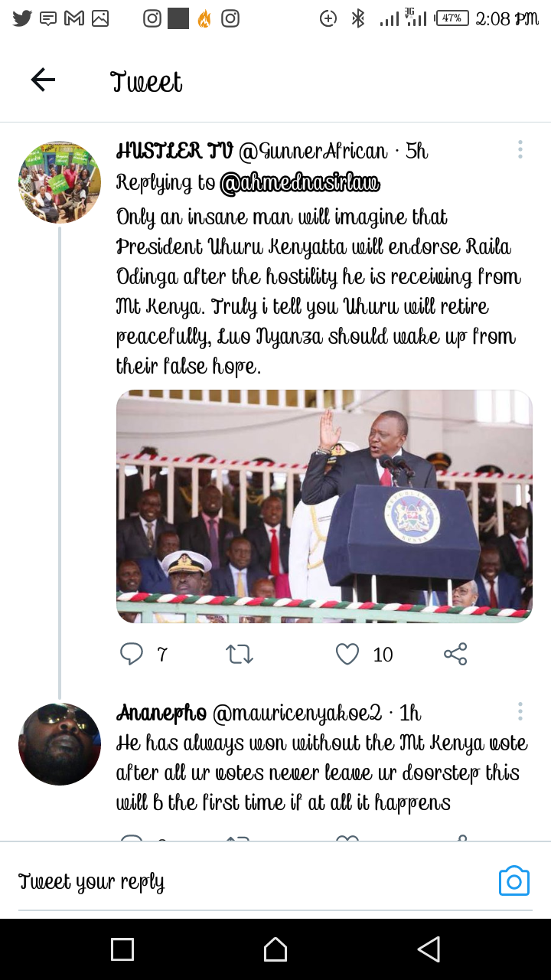
Task: Tap the Gmail notification icon in status bar
Action: 74,18
